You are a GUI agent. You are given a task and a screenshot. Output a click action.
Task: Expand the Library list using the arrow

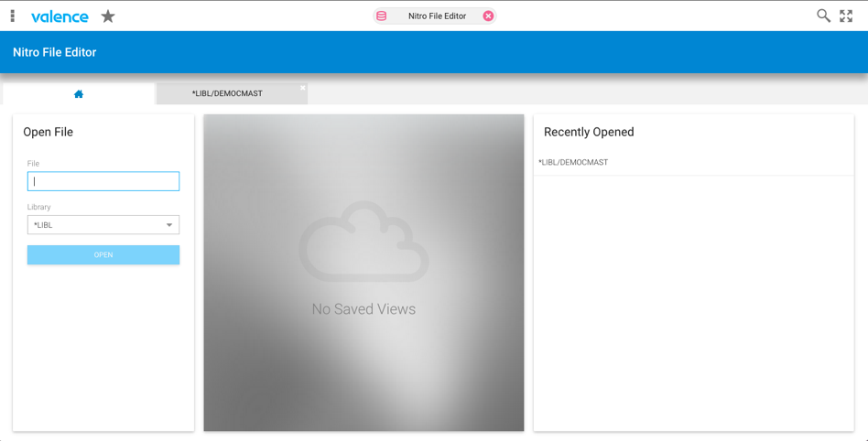point(169,225)
